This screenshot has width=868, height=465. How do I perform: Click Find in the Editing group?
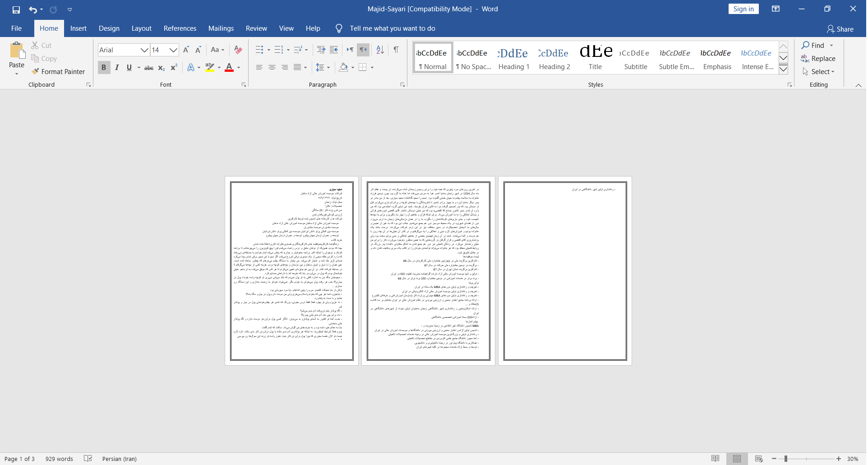click(813, 45)
